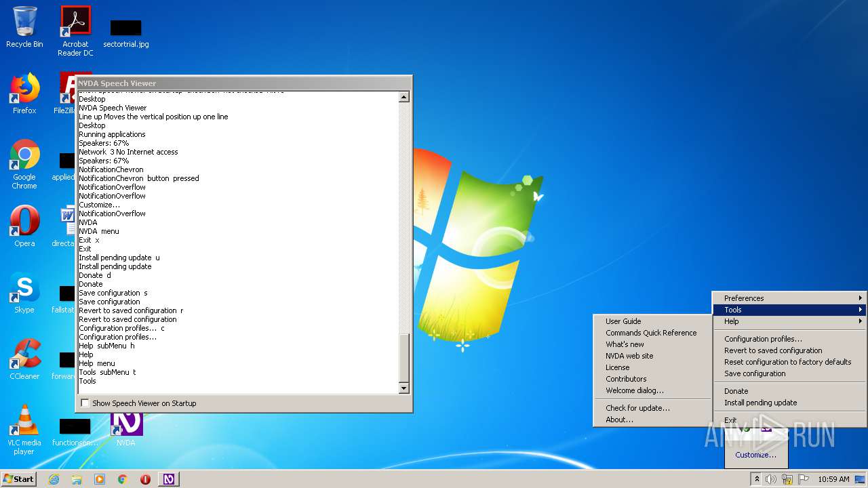868x488 pixels.
Task: Open the Recycle Bin desktop icon
Action: (x=24, y=27)
